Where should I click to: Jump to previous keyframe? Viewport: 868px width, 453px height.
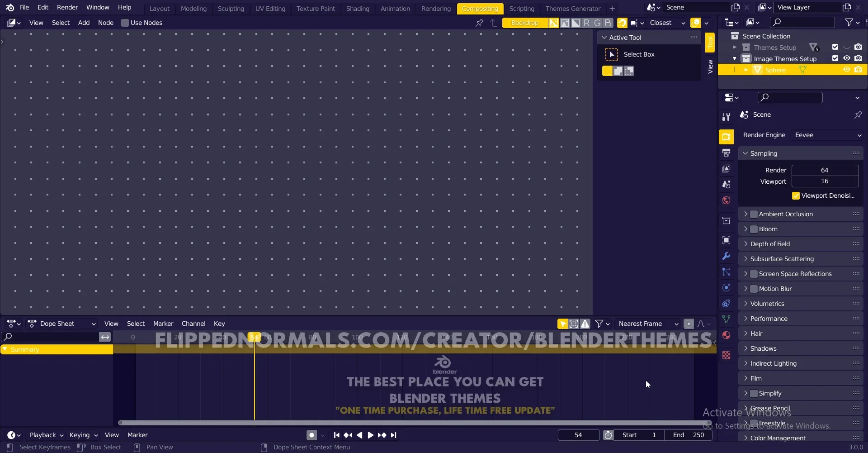(x=348, y=435)
